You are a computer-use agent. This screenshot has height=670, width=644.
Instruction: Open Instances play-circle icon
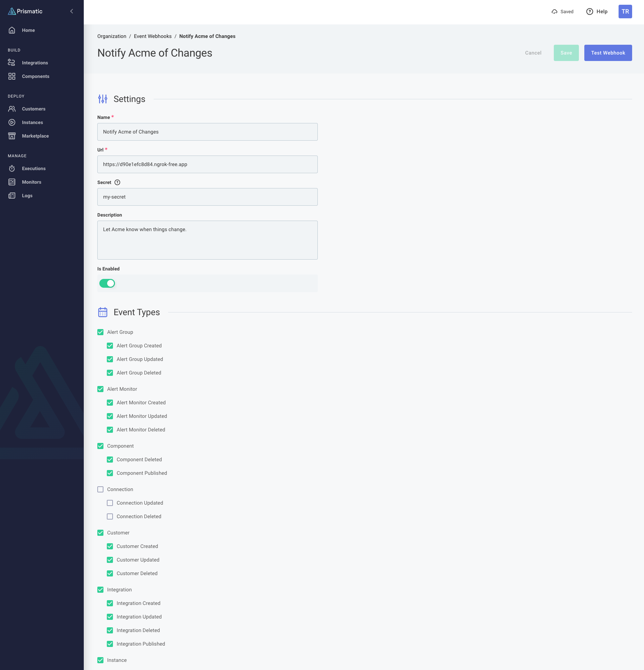click(x=12, y=122)
